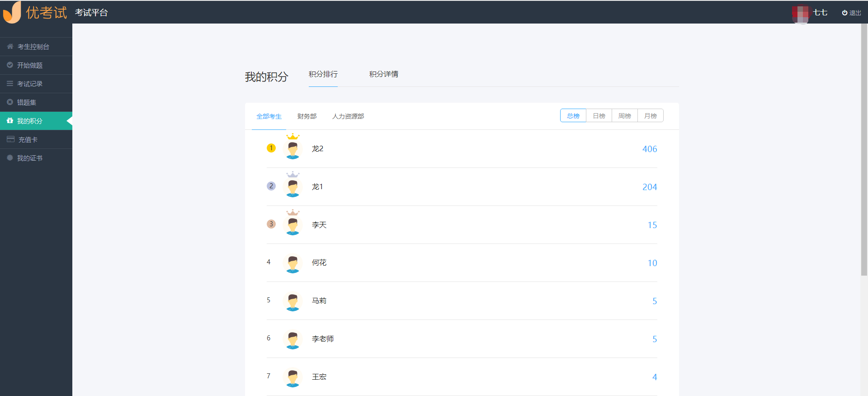Click the home icon beside 考生控制台

click(10, 47)
